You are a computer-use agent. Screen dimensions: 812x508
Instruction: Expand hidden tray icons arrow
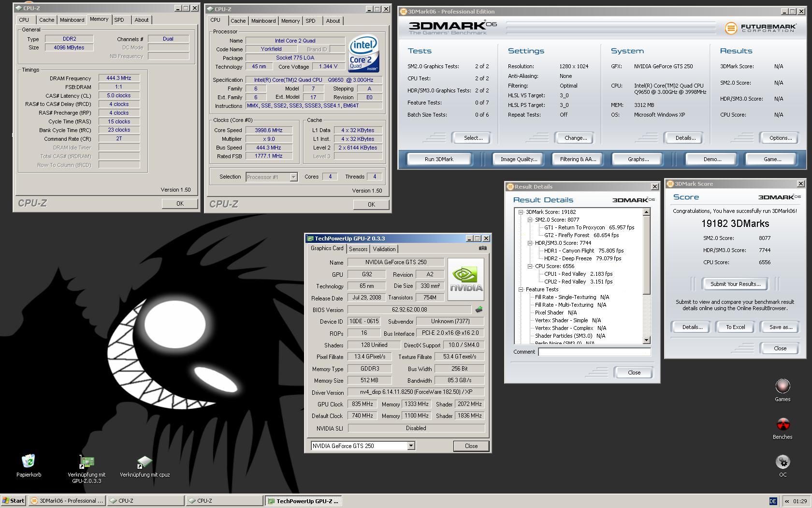[787, 501]
